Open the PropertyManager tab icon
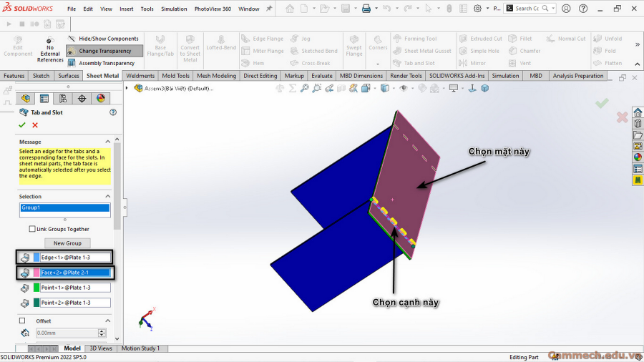The image size is (644, 362). coord(44,99)
